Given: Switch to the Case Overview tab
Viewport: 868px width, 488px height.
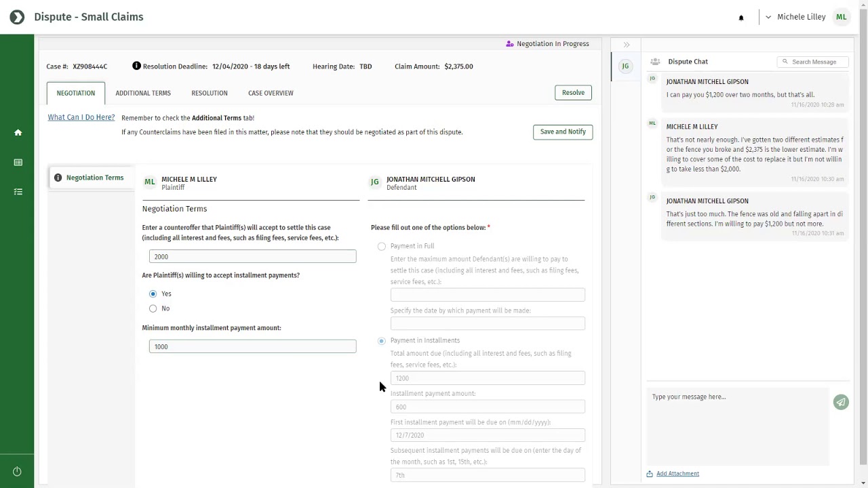Looking at the screenshot, I should [271, 93].
